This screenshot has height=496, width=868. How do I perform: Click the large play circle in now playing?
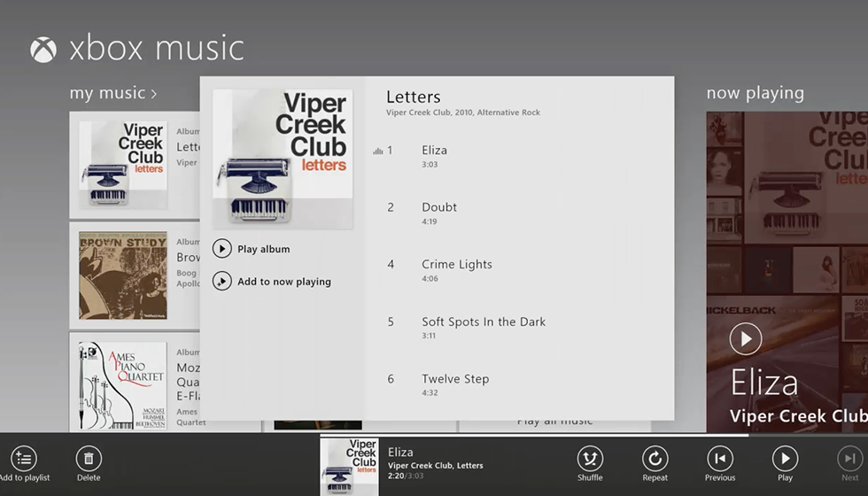click(x=746, y=338)
